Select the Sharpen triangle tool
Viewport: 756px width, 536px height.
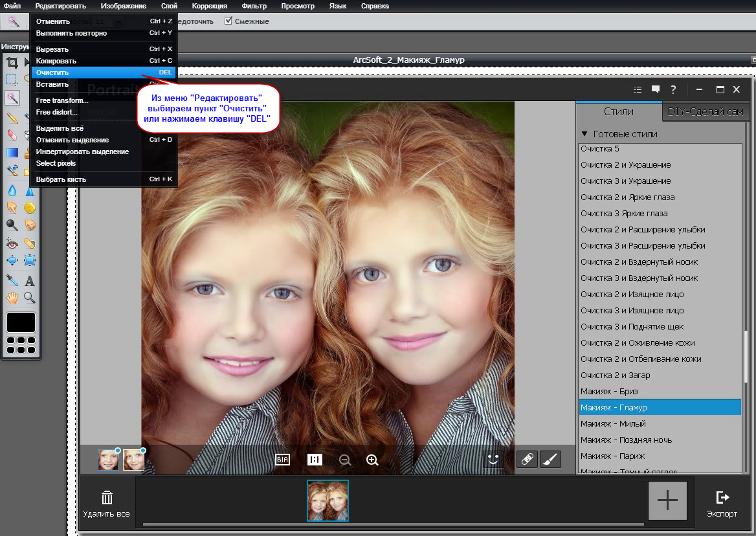(x=29, y=191)
